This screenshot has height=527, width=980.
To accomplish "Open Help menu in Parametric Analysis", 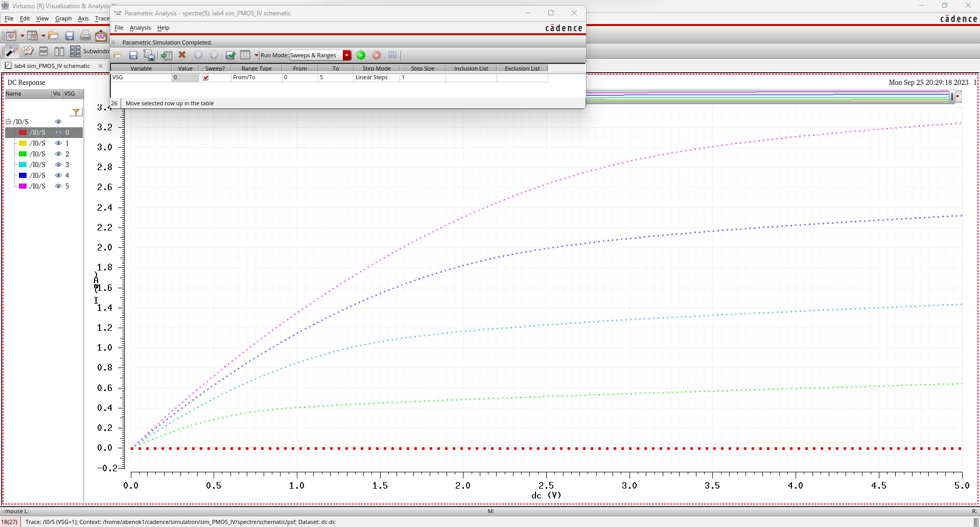I will pos(163,28).
